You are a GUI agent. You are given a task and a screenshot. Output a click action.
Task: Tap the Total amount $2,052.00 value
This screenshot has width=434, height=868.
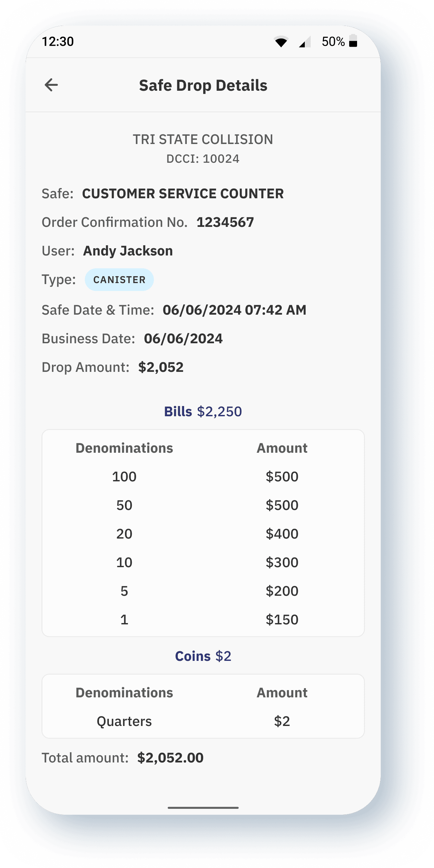(170, 758)
